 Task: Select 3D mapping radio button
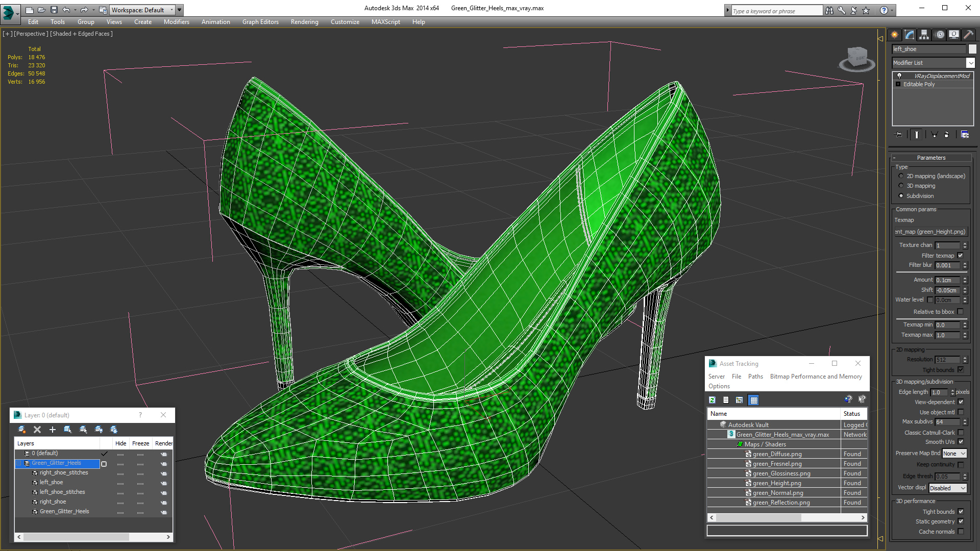901,186
